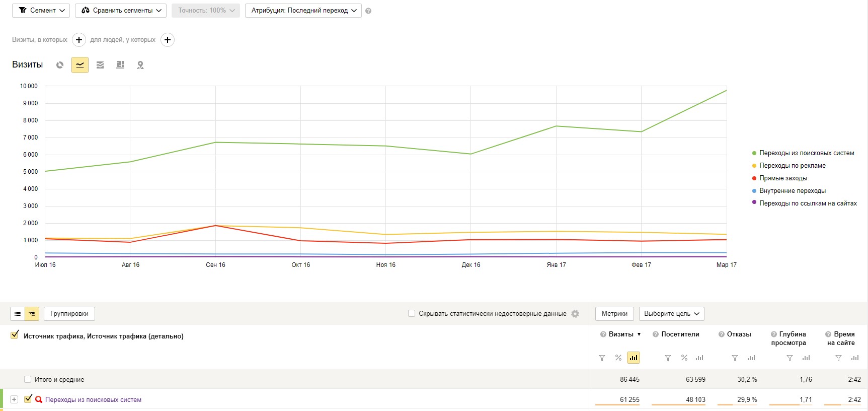The width and height of the screenshot is (868, 411).
Task: Click the Группировки button
Action: (x=69, y=314)
